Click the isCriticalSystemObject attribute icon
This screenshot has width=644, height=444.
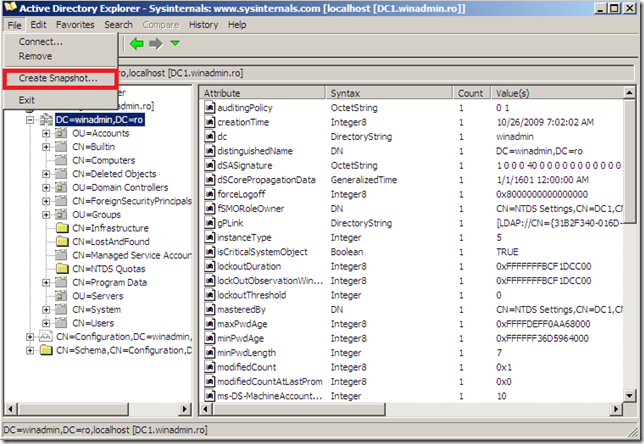tap(209, 252)
